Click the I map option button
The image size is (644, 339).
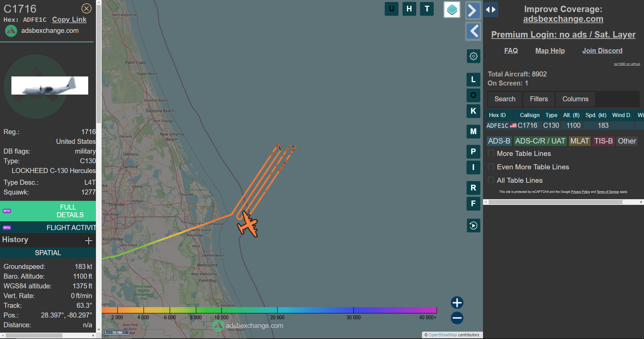click(473, 167)
